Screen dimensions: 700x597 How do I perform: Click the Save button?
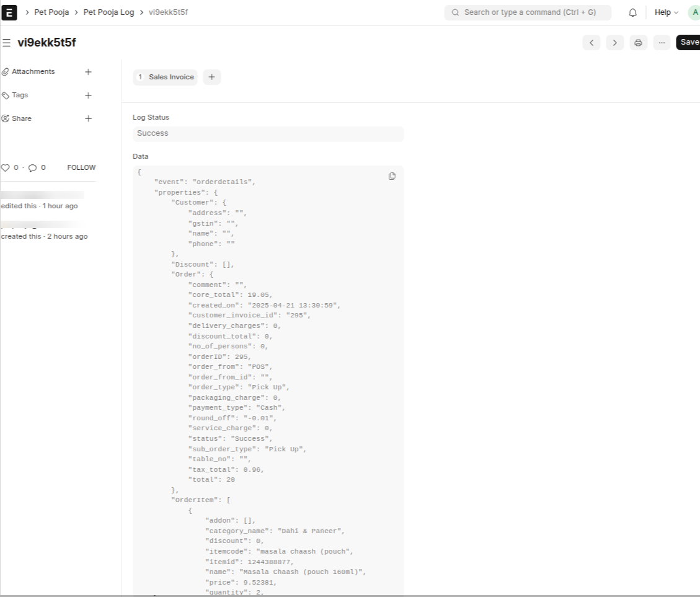click(688, 42)
